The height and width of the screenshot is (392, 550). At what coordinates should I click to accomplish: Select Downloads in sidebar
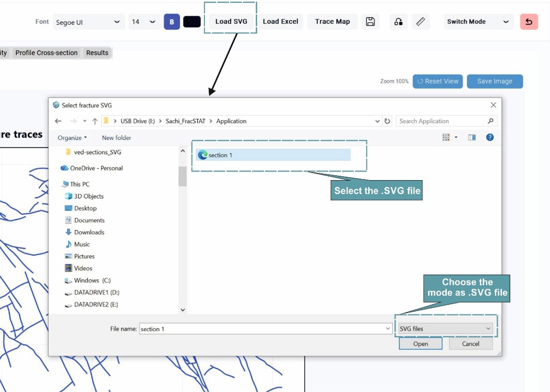(x=85, y=232)
